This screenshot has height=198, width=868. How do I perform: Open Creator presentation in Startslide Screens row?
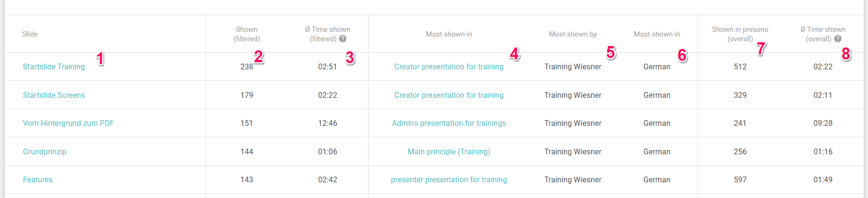point(449,95)
